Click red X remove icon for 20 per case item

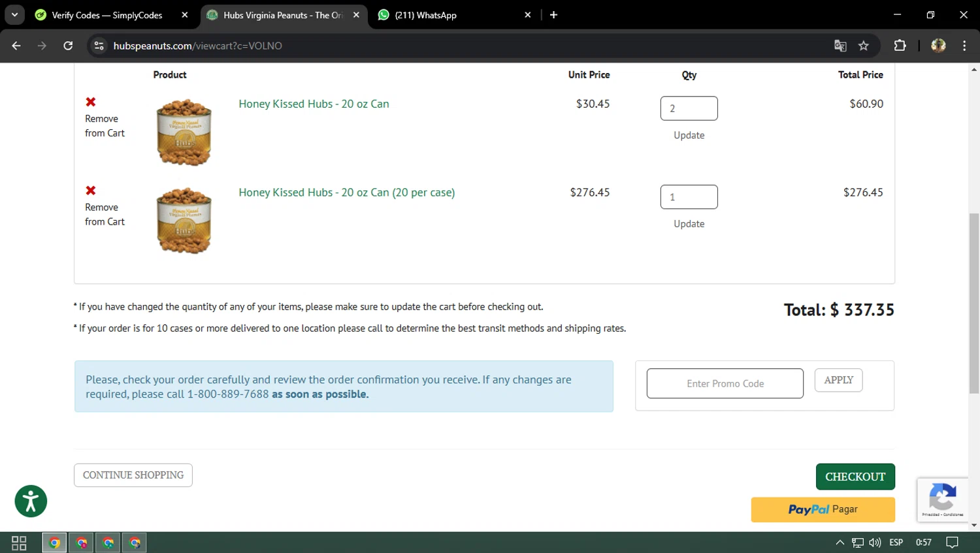click(91, 191)
